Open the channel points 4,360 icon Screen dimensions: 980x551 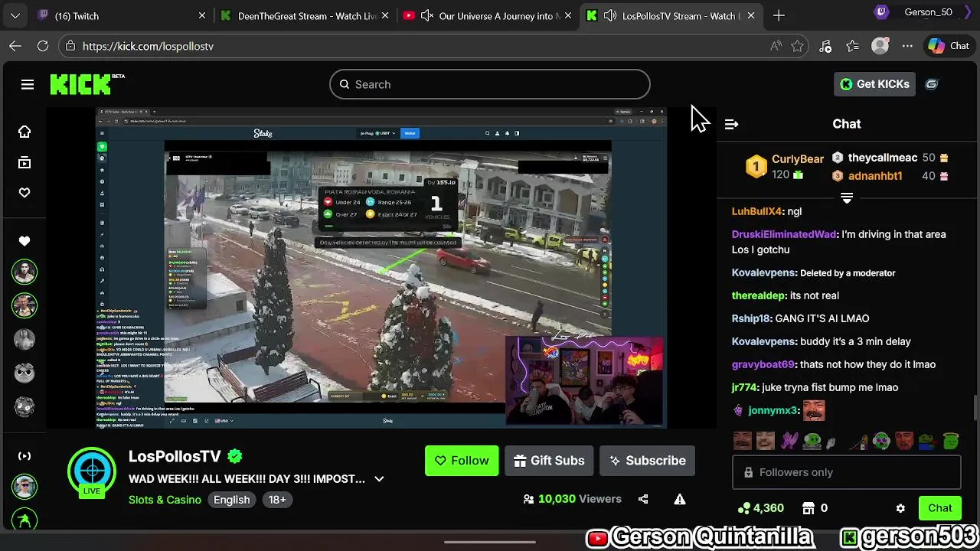point(744,508)
